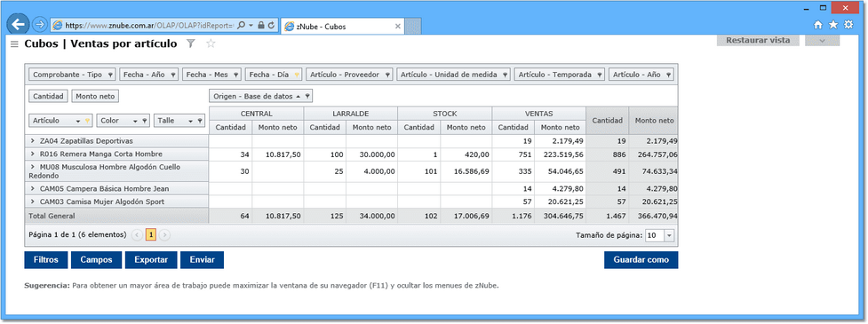
Task: Expand CAM03 Camisa Mujer Algodón Sport row
Action: point(33,202)
